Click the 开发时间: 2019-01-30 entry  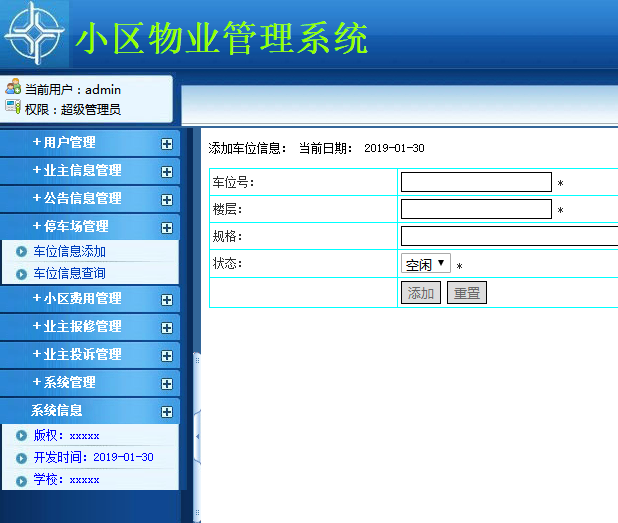pyautogui.click(x=93, y=457)
